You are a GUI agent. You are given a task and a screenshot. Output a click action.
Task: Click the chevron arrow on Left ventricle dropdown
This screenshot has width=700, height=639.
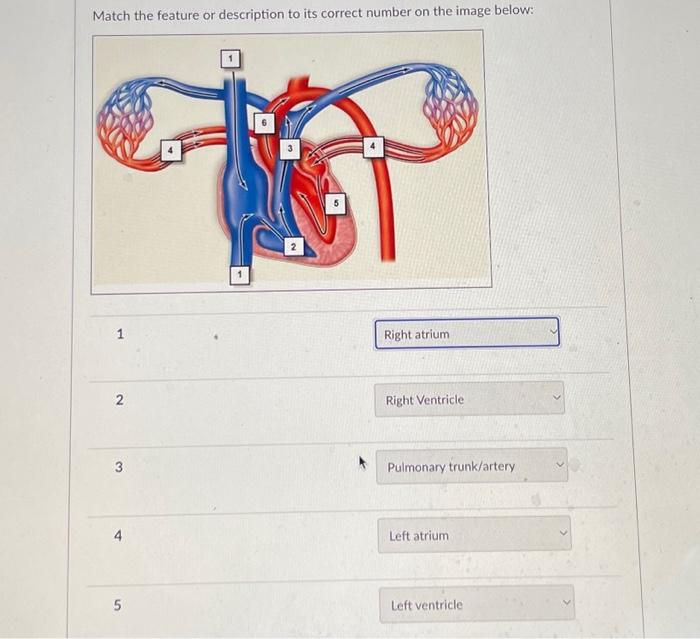tap(567, 602)
